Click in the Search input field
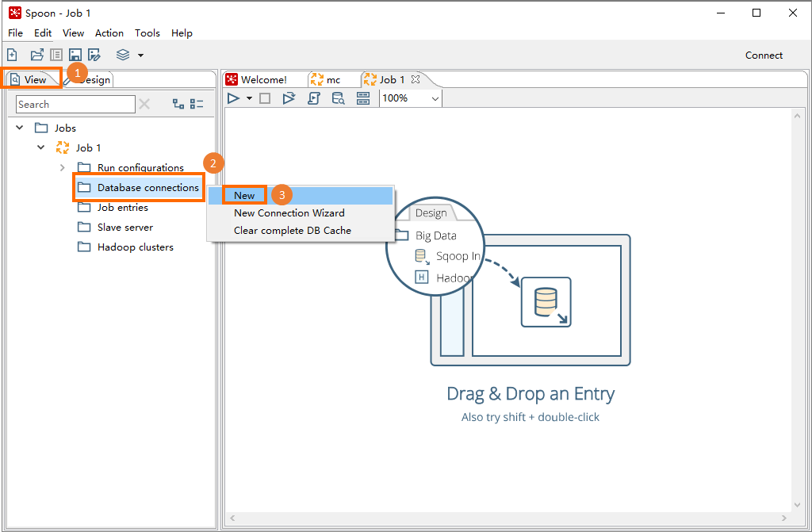The height and width of the screenshot is (532, 812). pos(75,104)
